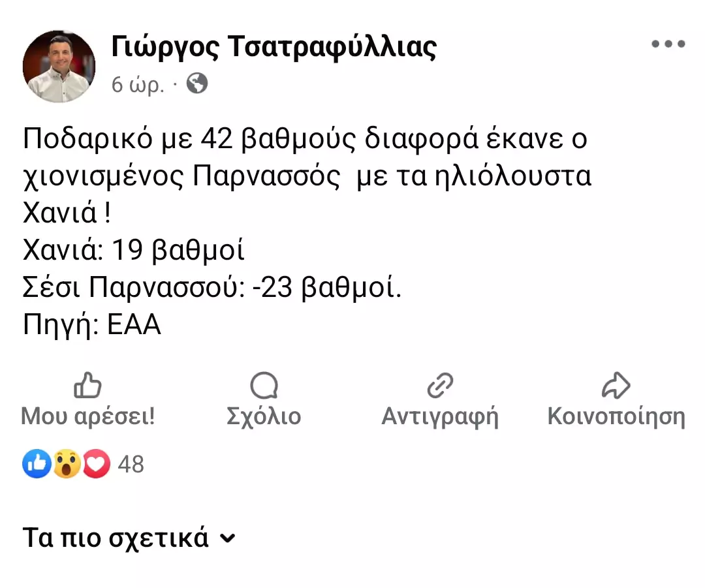
Task: View the author's profile picture
Action: point(59,66)
